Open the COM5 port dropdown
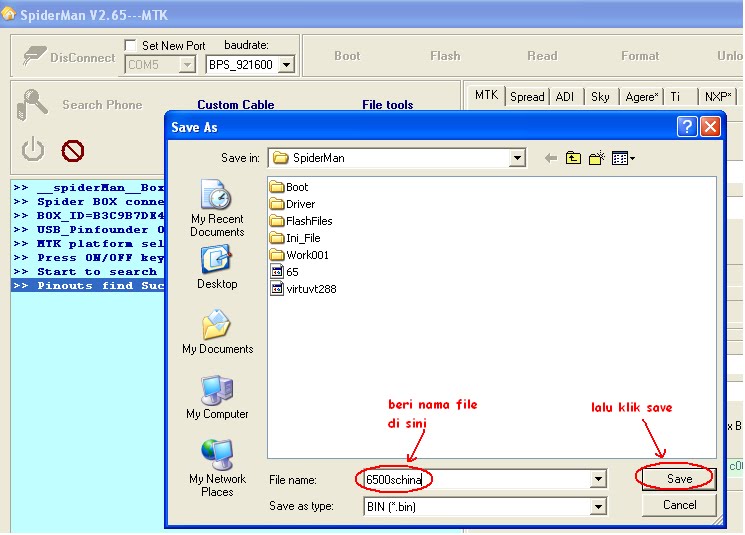The height and width of the screenshot is (535, 745). click(x=188, y=64)
